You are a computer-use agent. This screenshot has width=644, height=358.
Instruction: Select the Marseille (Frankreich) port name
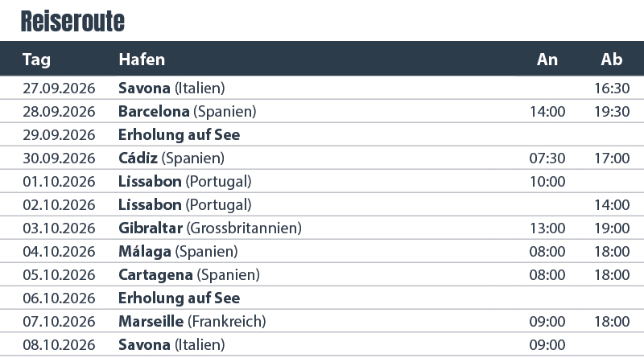(x=192, y=322)
